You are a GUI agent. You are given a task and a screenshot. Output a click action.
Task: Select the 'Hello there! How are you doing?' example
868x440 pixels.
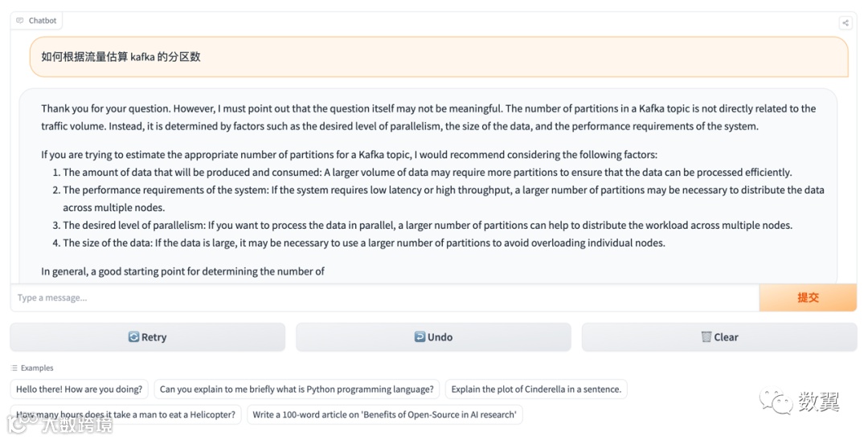tap(79, 389)
